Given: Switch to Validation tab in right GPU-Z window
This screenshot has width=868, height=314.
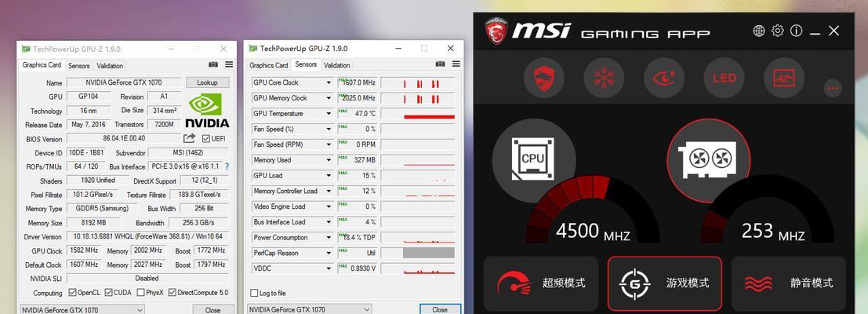Looking at the screenshot, I should [x=336, y=65].
